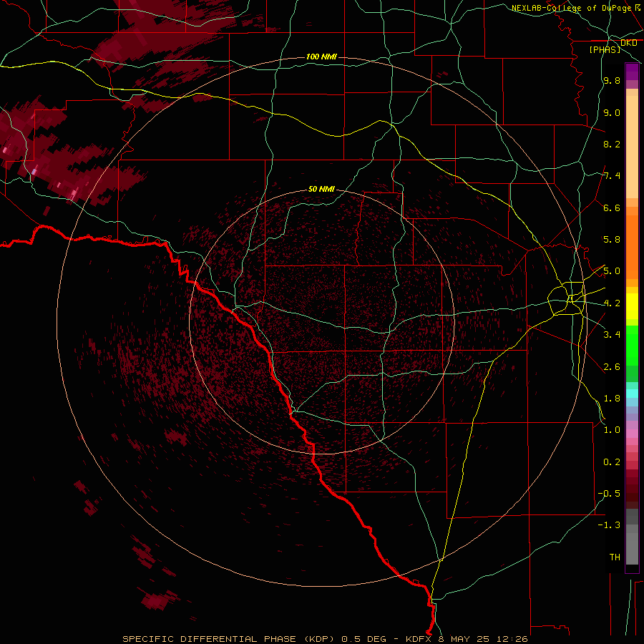Click the 4.2 legend value
This screenshot has height=644, width=644.
[612, 303]
